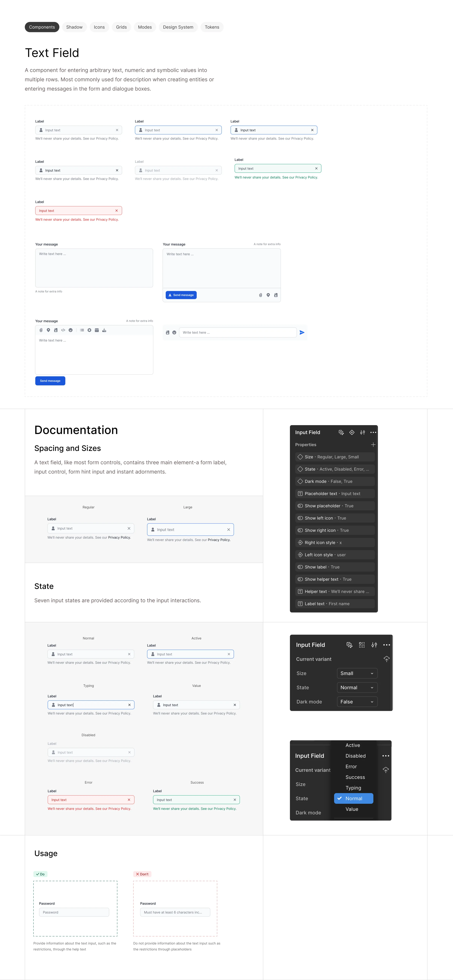Pick Typing in the State menu
Image resolution: width=453 pixels, height=980 pixels.
353,788
